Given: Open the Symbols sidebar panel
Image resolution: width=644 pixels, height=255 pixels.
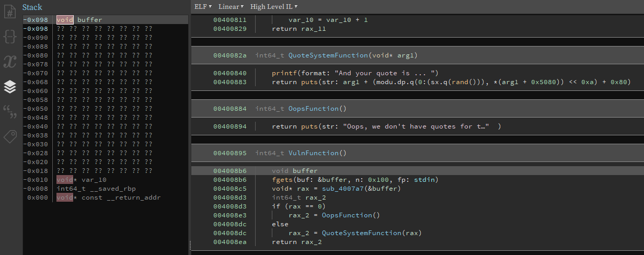Looking at the screenshot, I should pos(10,11).
